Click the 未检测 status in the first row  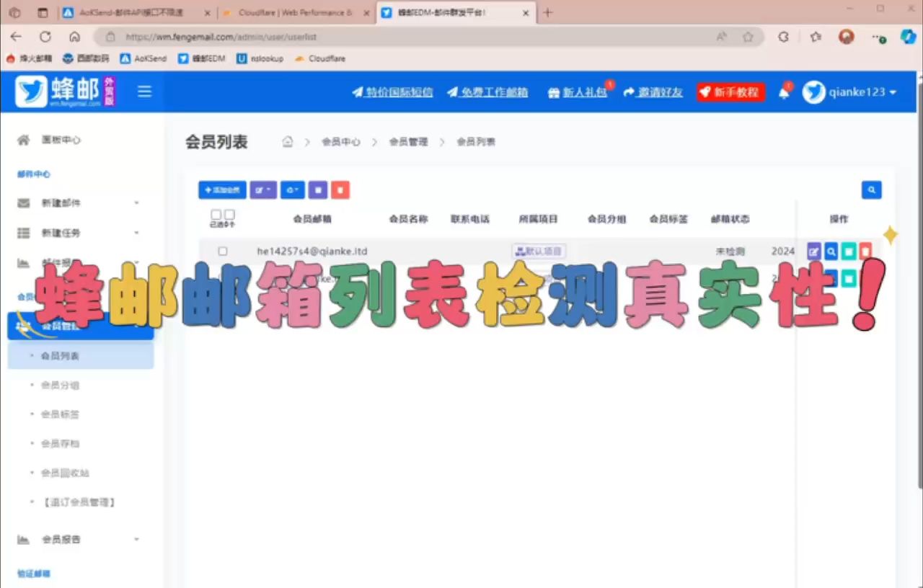click(730, 251)
